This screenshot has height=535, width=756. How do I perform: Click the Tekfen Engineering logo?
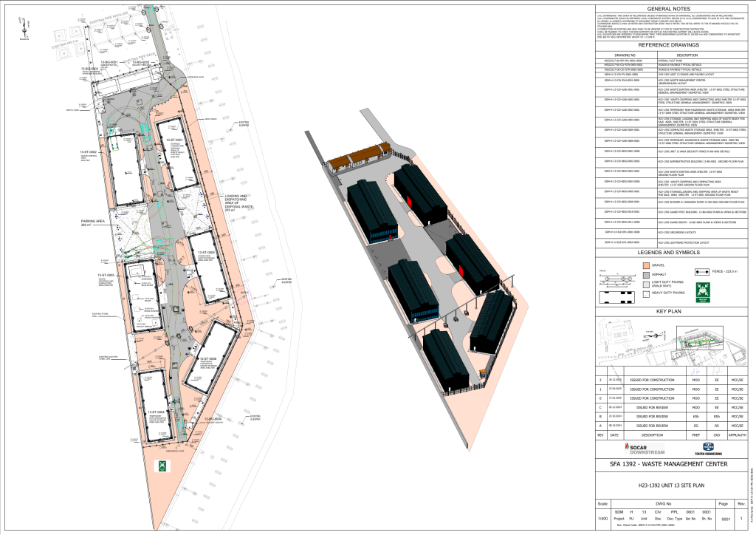point(708,449)
